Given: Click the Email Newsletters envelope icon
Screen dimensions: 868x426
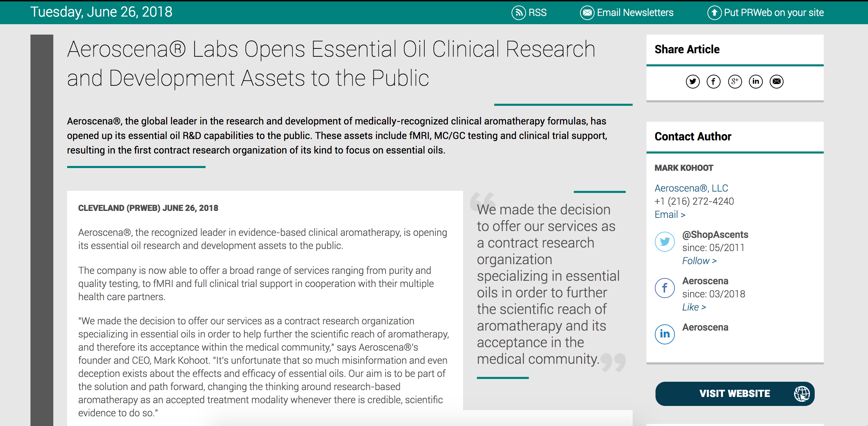Looking at the screenshot, I should [x=587, y=13].
